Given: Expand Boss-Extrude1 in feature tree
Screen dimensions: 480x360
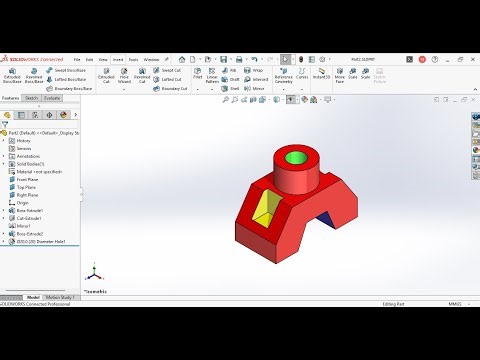Looking at the screenshot, I should pyautogui.click(x=4, y=211).
